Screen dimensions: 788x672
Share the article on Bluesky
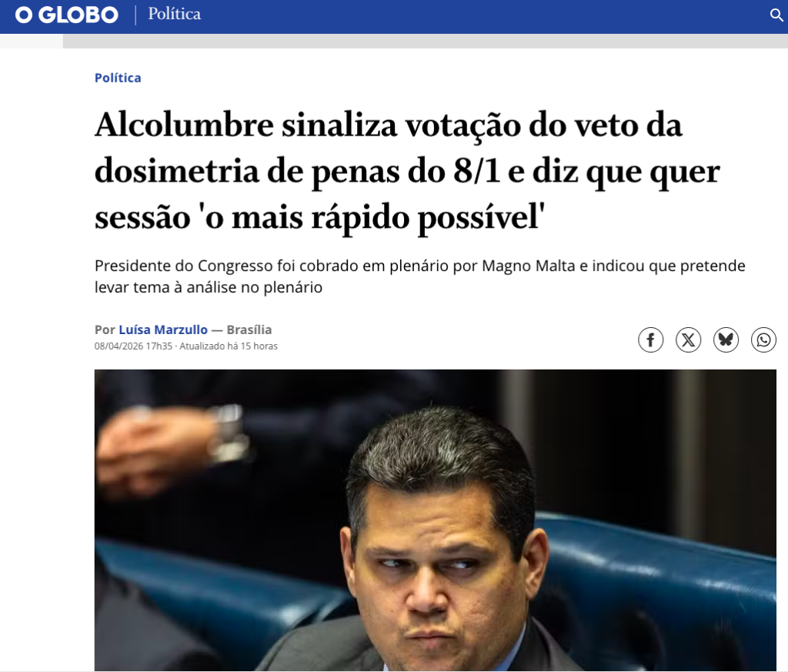coord(726,339)
